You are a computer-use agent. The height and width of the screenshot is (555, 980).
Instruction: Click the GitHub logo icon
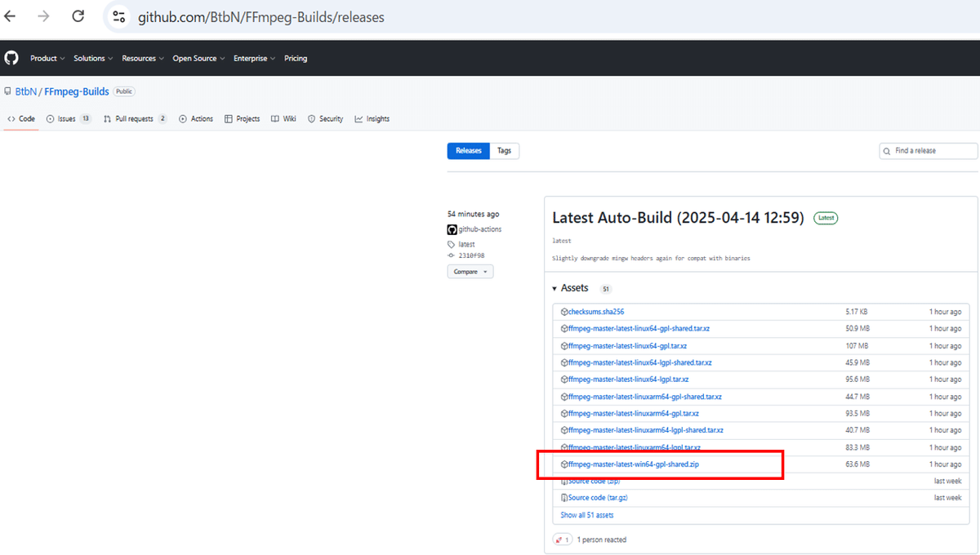[11, 58]
